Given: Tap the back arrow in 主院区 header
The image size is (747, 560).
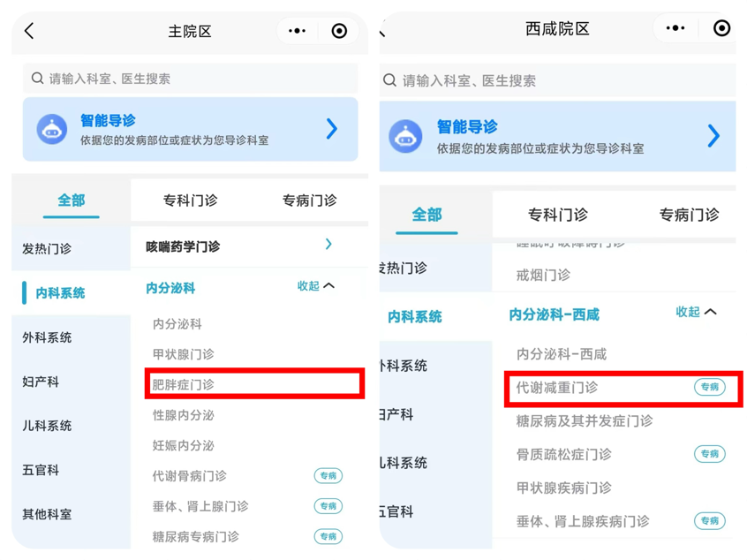Looking at the screenshot, I should tap(29, 31).
